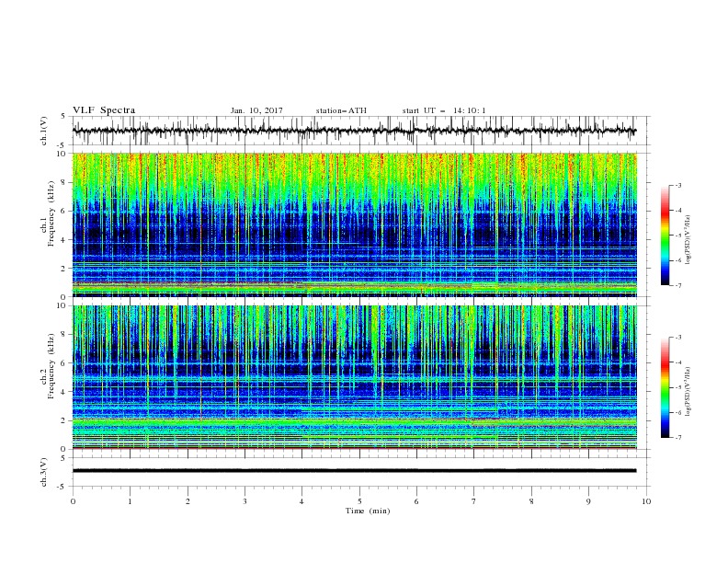Click the "4" minute tick label
The width and height of the screenshot is (728, 563).
pyautogui.click(x=301, y=501)
